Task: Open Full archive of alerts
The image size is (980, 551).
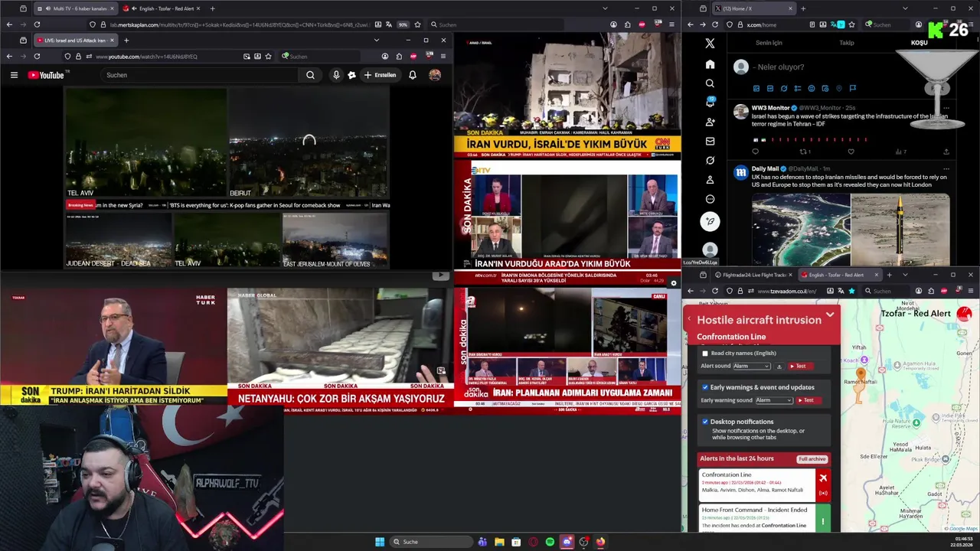Action: click(812, 459)
